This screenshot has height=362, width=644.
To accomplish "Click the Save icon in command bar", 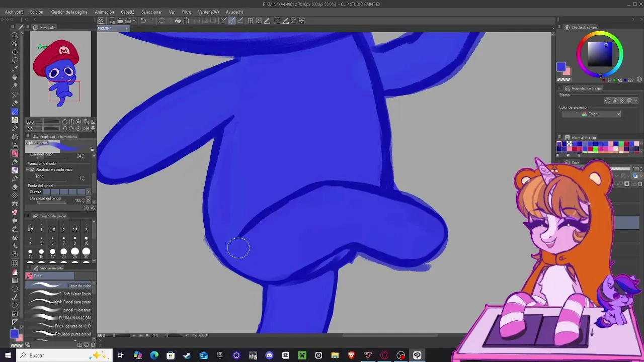I will coord(128,21).
